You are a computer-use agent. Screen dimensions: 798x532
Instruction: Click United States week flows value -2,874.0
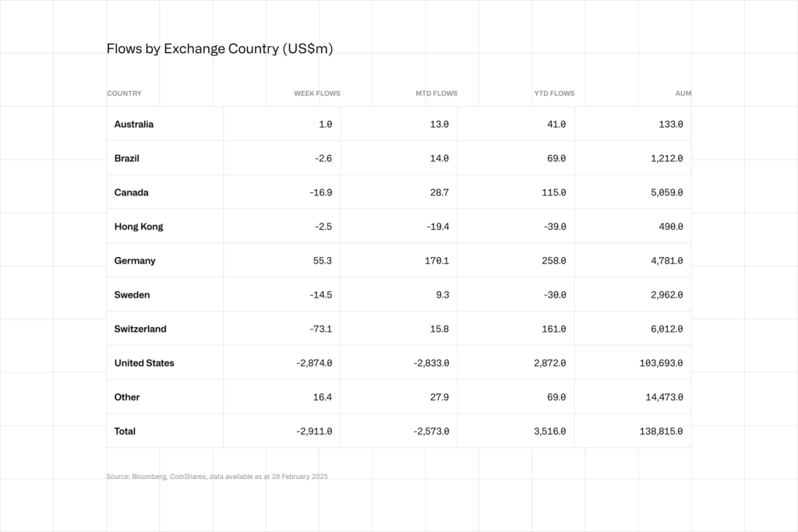pyautogui.click(x=314, y=363)
